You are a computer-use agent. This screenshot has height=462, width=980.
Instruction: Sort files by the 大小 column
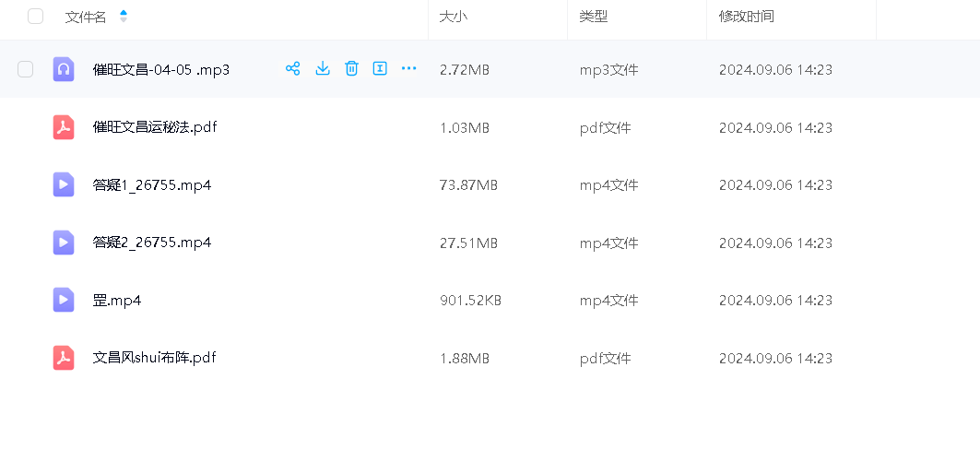(x=454, y=17)
